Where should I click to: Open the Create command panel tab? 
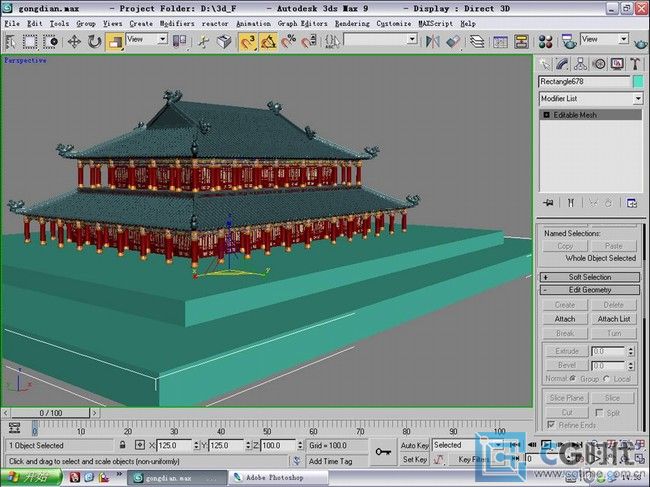pos(545,64)
